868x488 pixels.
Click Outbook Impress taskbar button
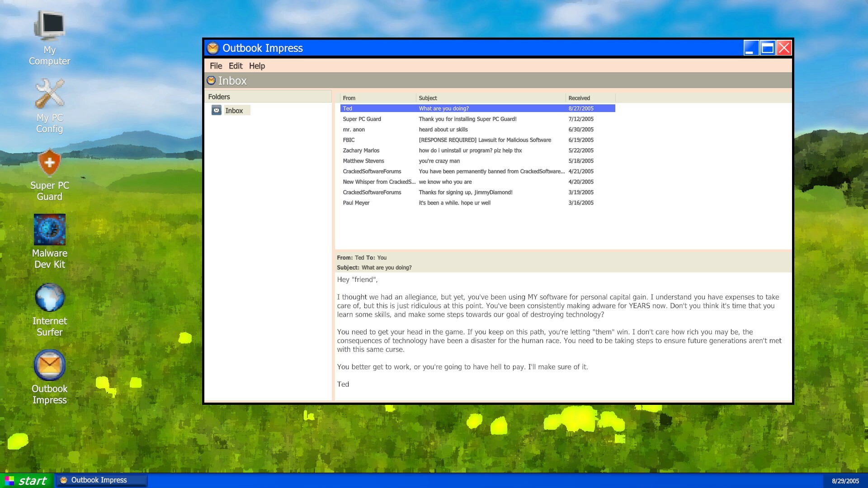tap(101, 480)
